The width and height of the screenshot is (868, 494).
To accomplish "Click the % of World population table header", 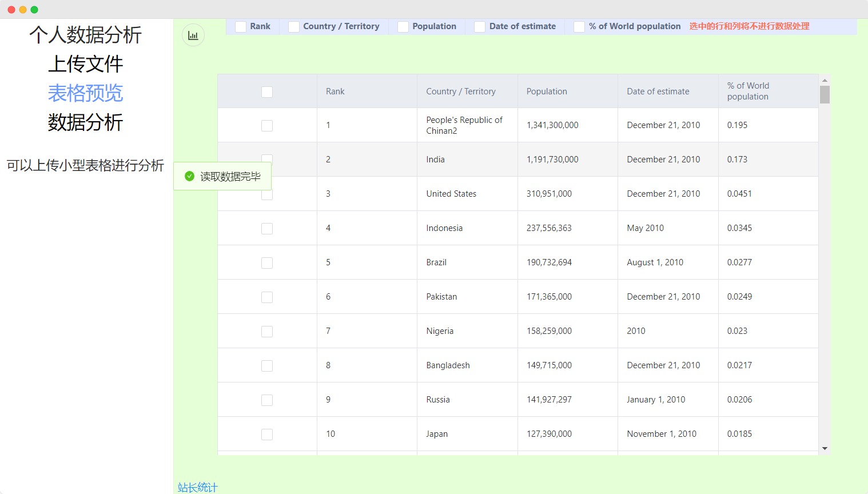I will click(769, 91).
